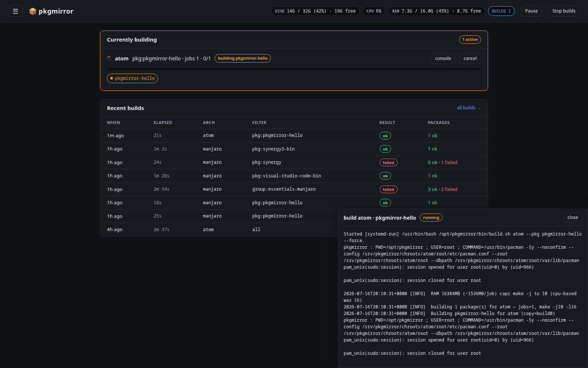Close the build console panel
The width and height of the screenshot is (588, 368).
573,217
